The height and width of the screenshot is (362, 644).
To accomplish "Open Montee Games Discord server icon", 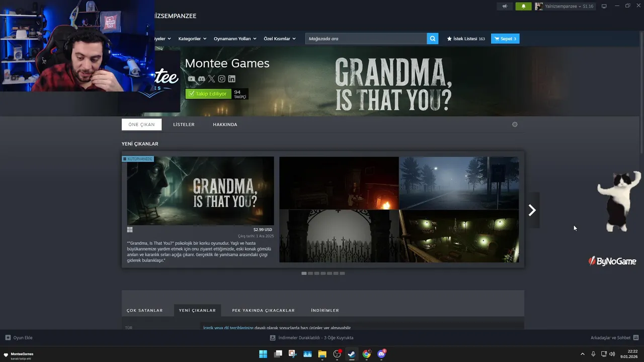I will tap(201, 79).
